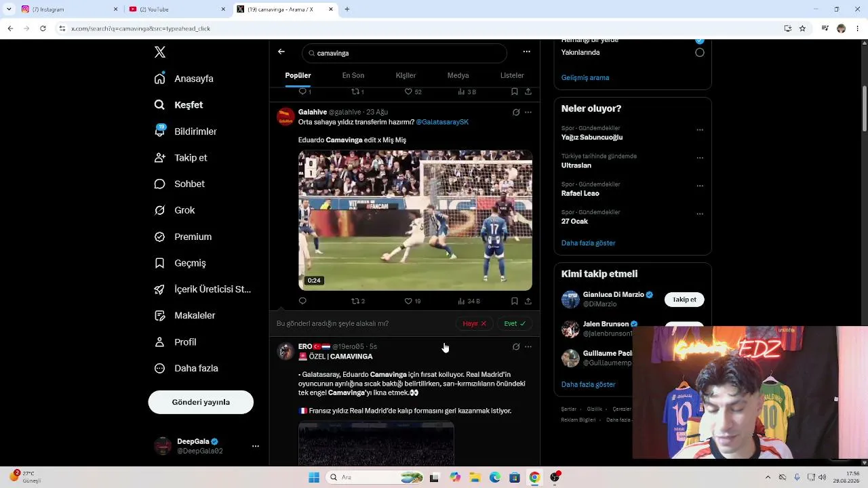Viewport: 868px width, 488px height.
Task: Open Gelişmiş arama link
Action: (585, 77)
